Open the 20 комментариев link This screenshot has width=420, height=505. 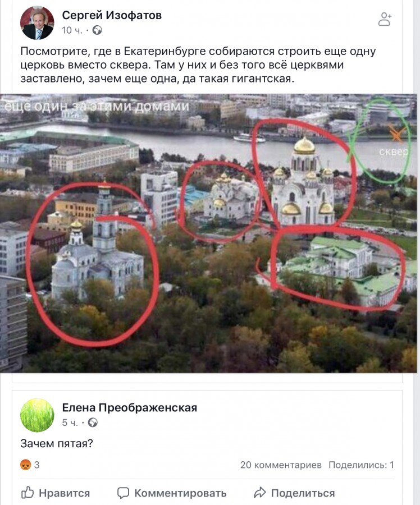[x=281, y=465]
